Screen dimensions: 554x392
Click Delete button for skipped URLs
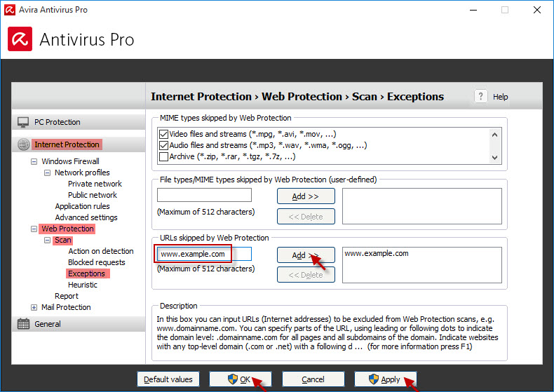click(306, 275)
